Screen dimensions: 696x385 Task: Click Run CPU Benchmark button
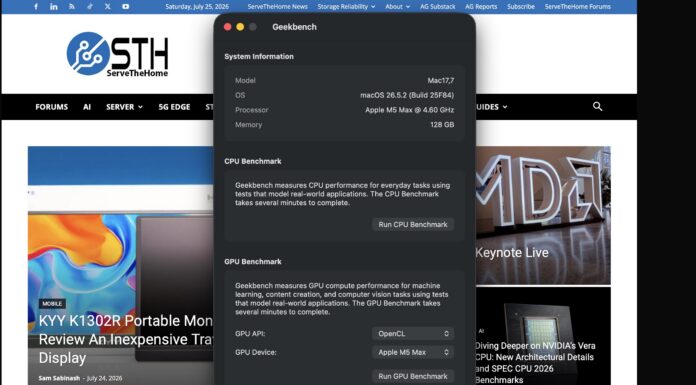(x=413, y=225)
